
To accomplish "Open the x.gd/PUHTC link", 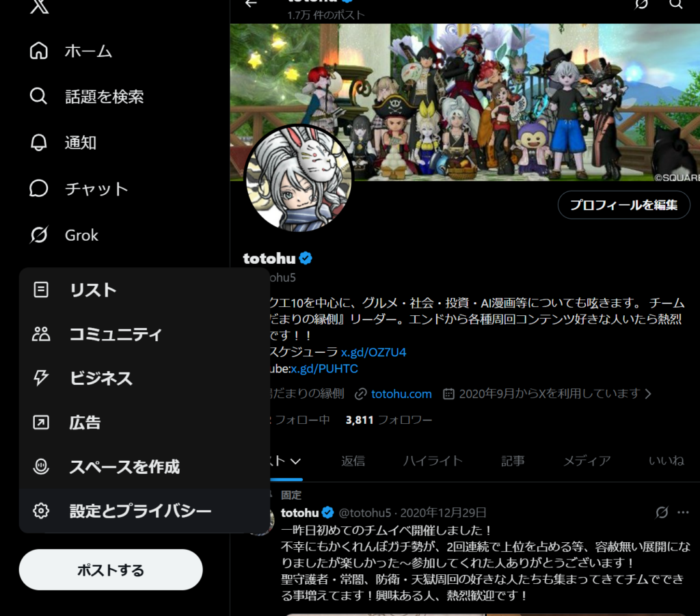I will pos(325,369).
